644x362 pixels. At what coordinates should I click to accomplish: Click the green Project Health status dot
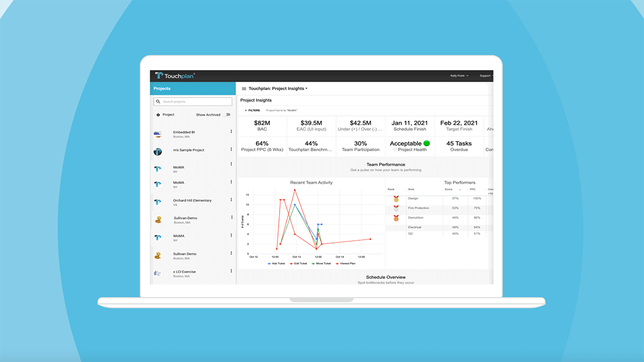(x=427, y=143)
